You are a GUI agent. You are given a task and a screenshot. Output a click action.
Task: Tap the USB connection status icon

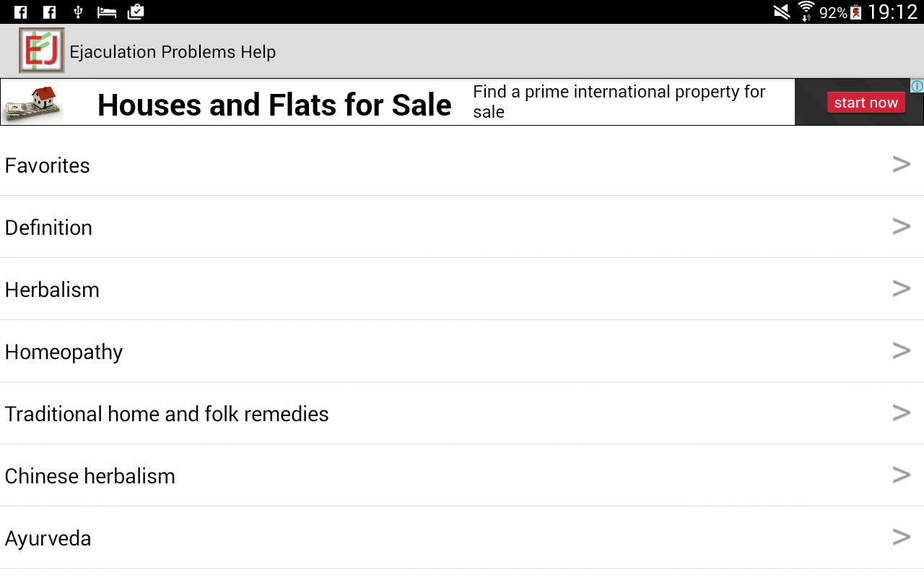(x=78, y=12)
